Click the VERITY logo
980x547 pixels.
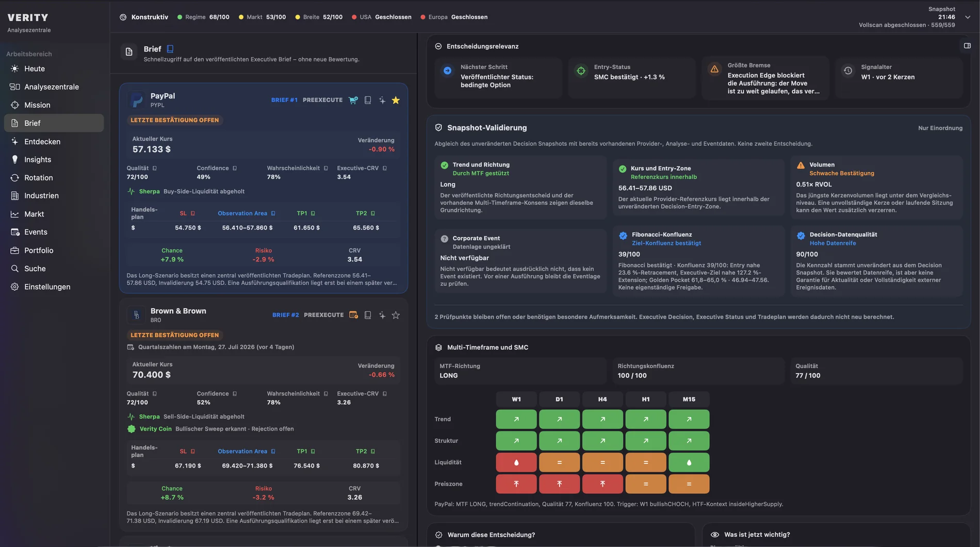click(28, 18)
